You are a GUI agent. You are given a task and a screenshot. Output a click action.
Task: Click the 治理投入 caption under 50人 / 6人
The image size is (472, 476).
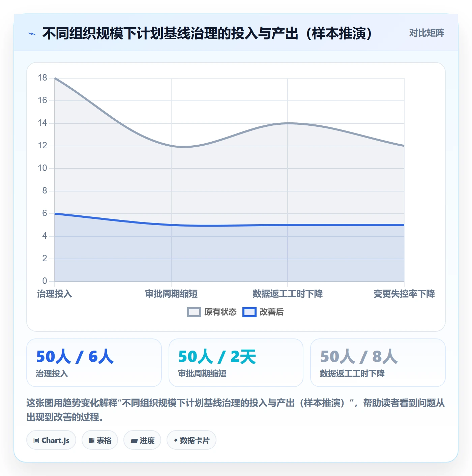52,374
